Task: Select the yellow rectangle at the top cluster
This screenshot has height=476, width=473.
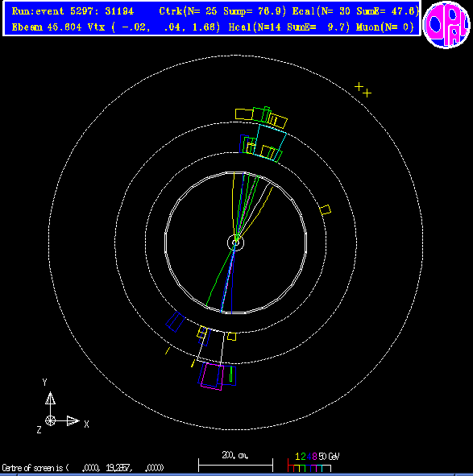Action: coord(244,114)
